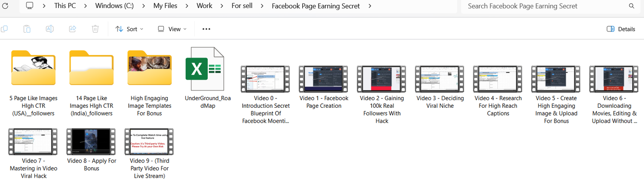This screenshot has width=644, height=195.
Task: Select Video 3 Deciding Viral Niche thumbnail
Action: (440, 79)
